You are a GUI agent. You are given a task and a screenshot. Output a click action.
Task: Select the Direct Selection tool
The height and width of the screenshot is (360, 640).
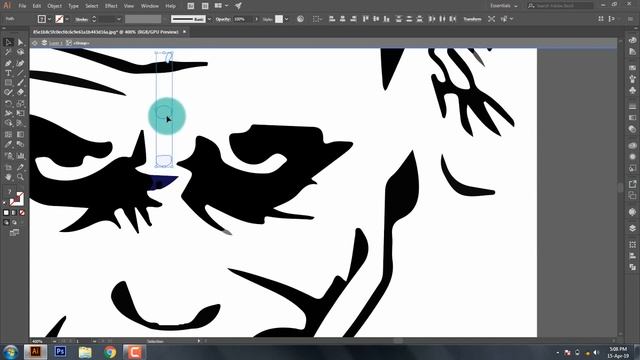(x=20, y=42)
